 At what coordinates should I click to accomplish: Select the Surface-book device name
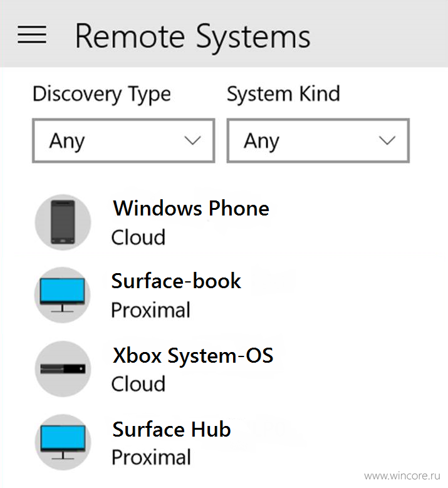176,281
